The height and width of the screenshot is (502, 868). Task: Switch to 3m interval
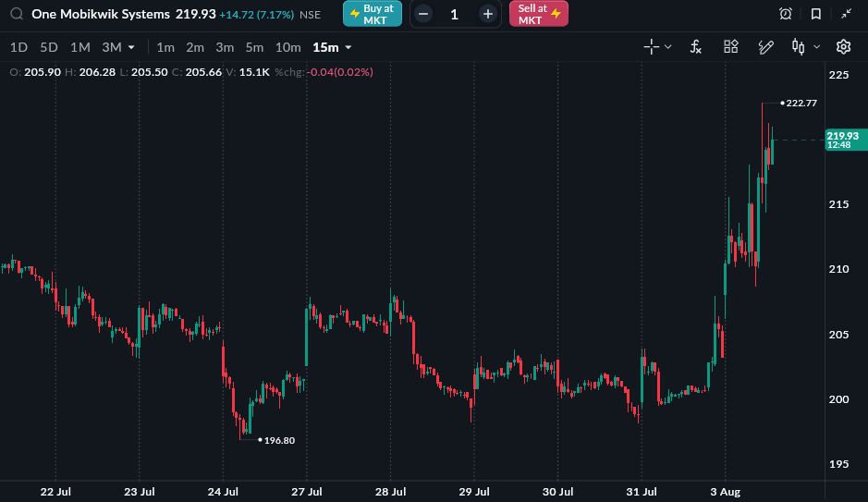point(225,47)
